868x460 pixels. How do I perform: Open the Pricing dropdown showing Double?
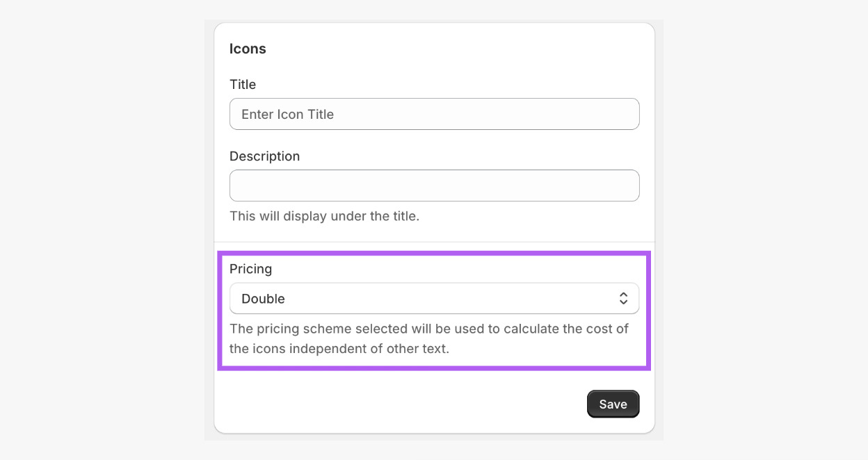434,299
